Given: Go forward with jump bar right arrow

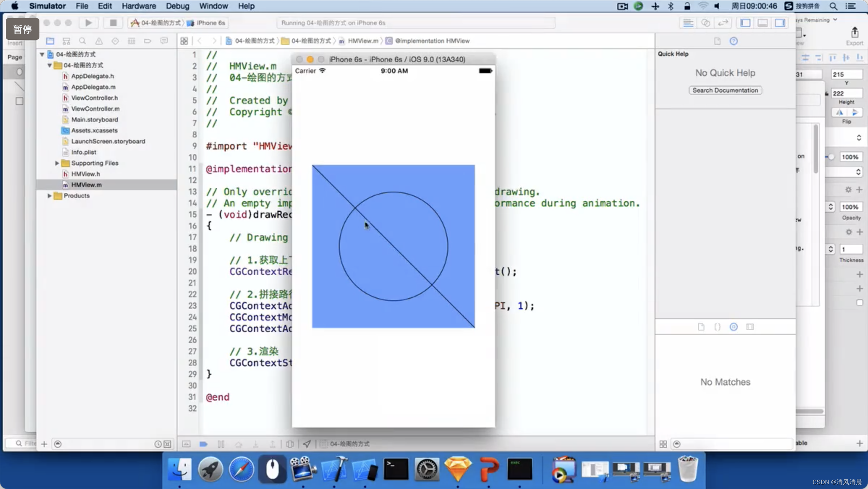Looking at the screenshot, I should [x=214, y=41].
